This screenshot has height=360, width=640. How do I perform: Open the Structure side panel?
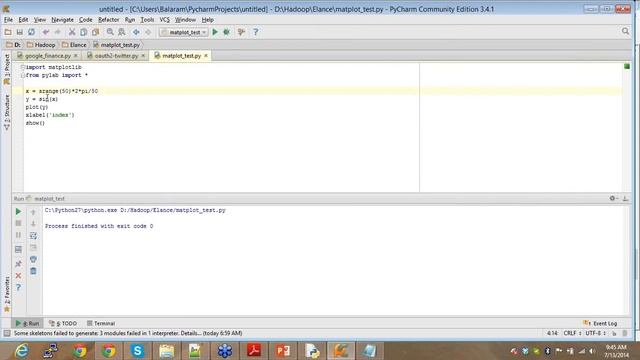7,112
